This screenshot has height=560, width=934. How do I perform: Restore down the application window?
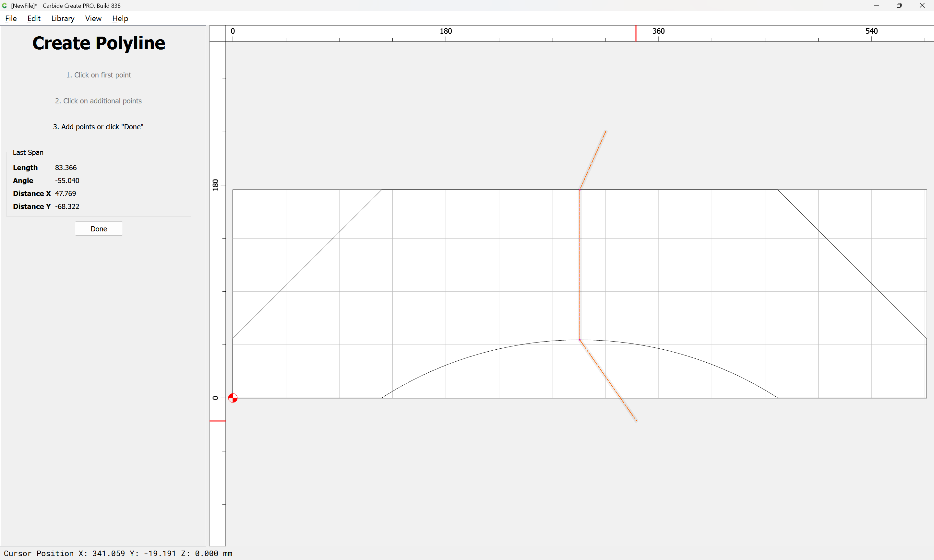[x=899, y=5]
